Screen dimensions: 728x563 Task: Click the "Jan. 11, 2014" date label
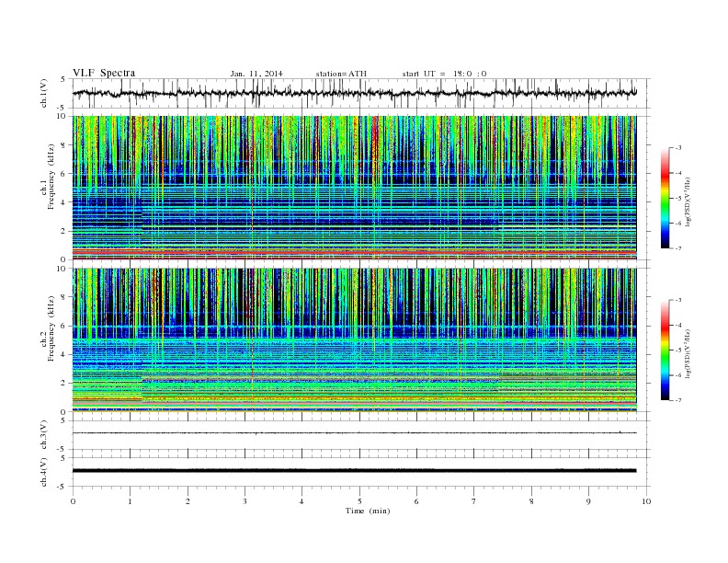[256, 74]
